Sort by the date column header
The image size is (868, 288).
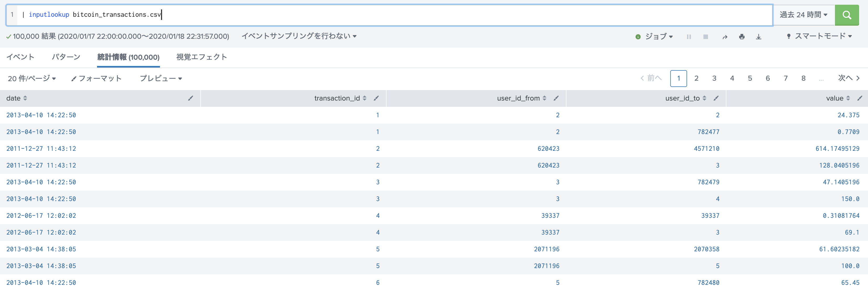pyautogui.click(x=13, y=98)
